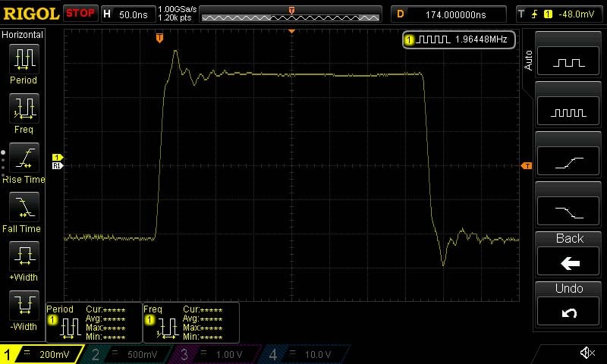Click the STOP run status indicator

pyautogui.click(x=80, y=14)
